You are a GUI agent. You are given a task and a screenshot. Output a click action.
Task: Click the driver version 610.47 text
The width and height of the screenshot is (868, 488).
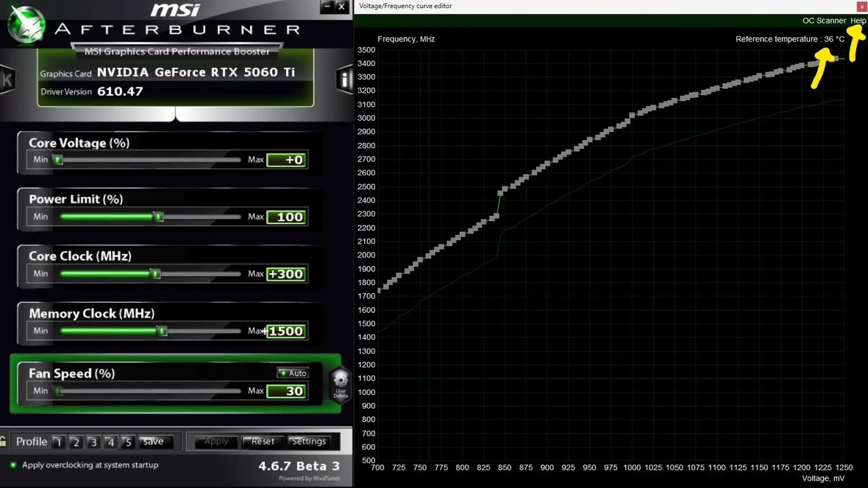pyautogui.click(x=120, y=91)
